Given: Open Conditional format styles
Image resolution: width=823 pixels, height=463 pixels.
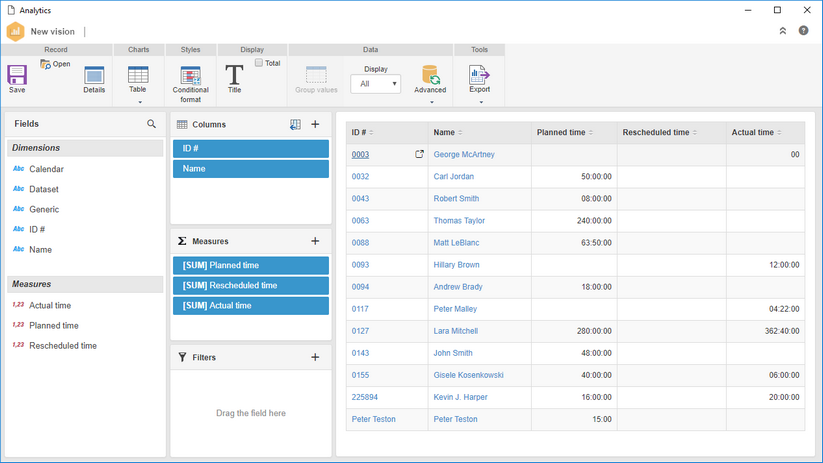Looking at the screenshot, I should coord(191,75).
